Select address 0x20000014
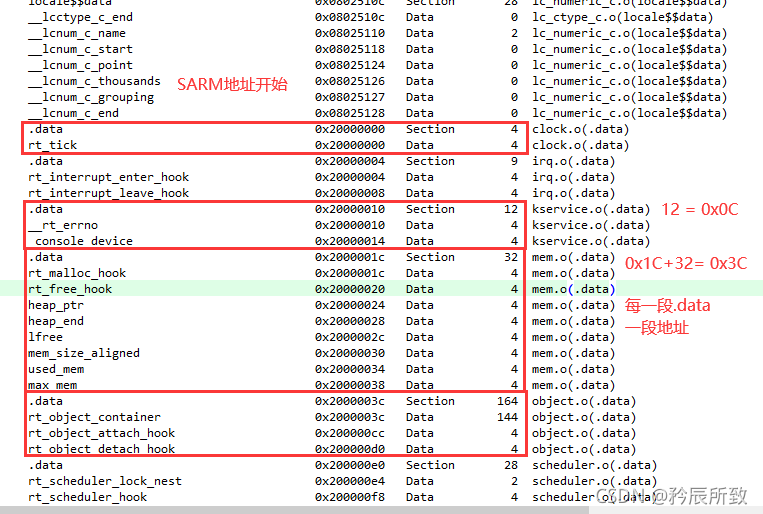Screen dimensions: 763x514 tap(350, 241)
